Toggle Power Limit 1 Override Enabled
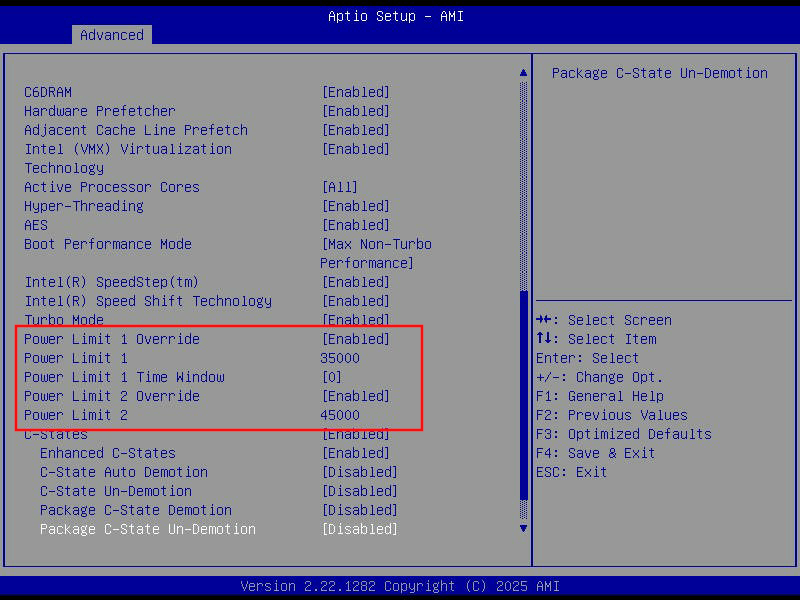The width and height of the screenshot is (800, 600). click(355, 339)
